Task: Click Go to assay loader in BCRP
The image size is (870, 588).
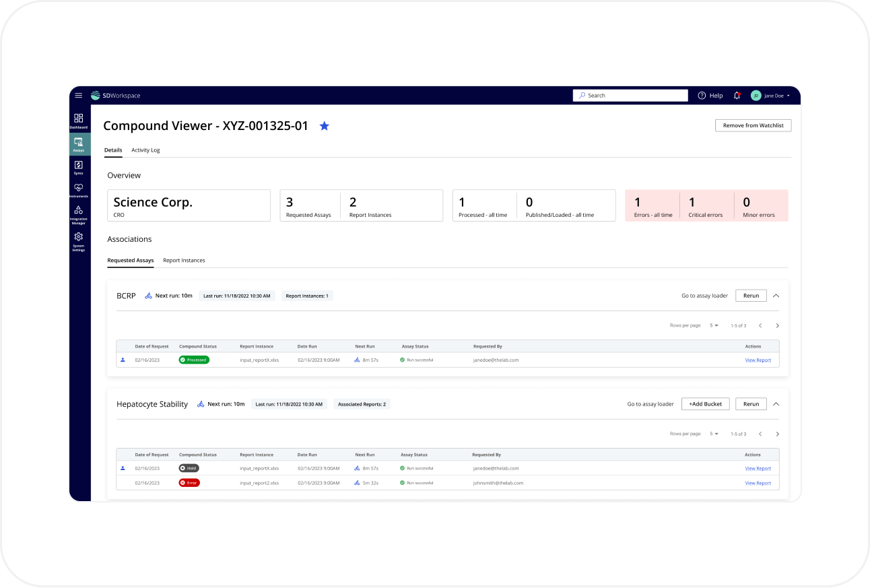Action: (704, 296)
